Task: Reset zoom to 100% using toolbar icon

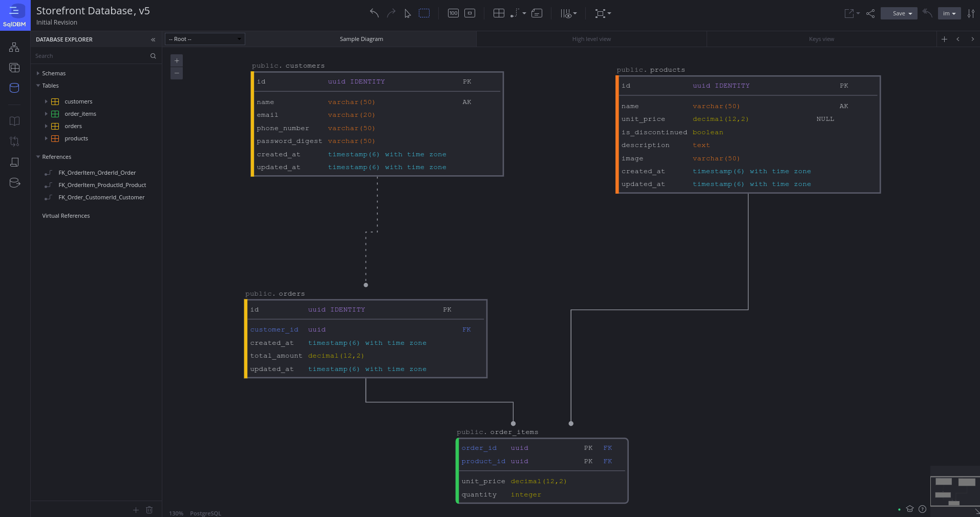Action: (453, 13)
